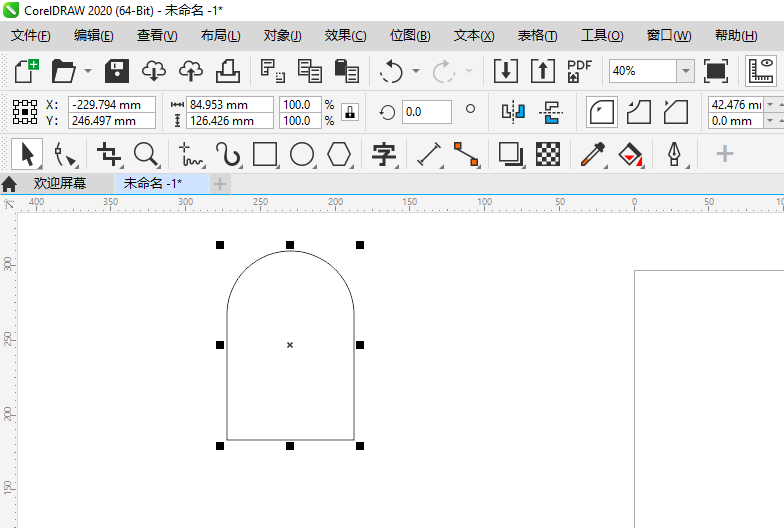Select the Text tool
Viewport: 784px width, 528px height.
point(384,155)
